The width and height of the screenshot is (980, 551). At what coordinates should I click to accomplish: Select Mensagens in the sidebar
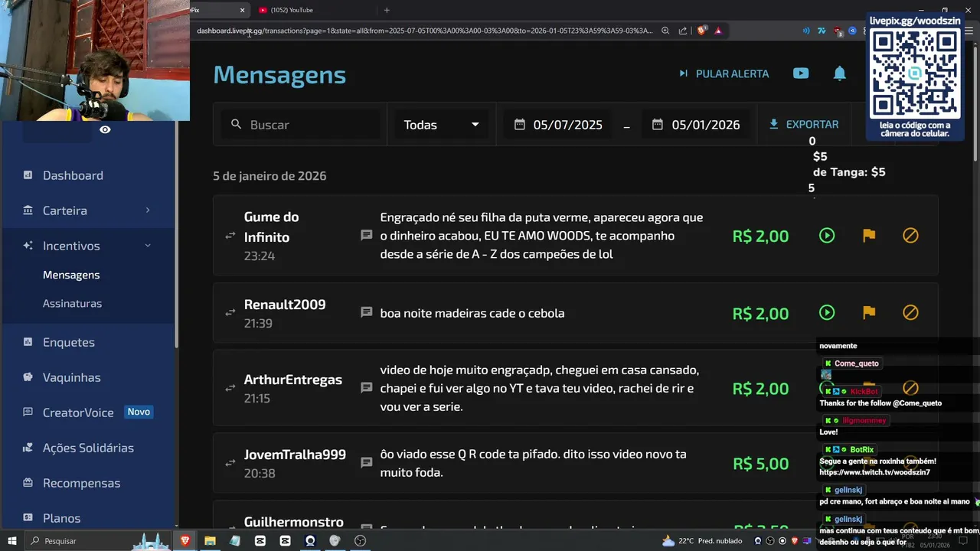[71, 275]
